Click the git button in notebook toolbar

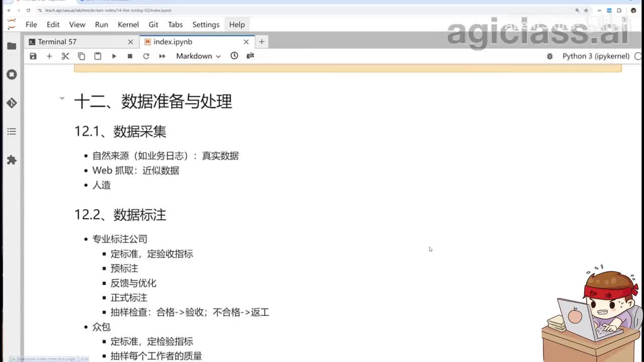[x=250, y=55]
